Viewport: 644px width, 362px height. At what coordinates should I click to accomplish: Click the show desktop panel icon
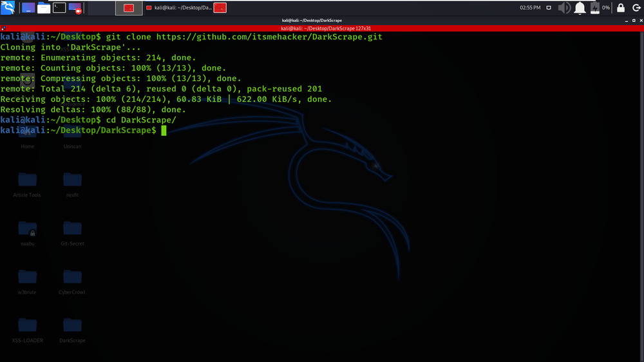click(28, 8)
